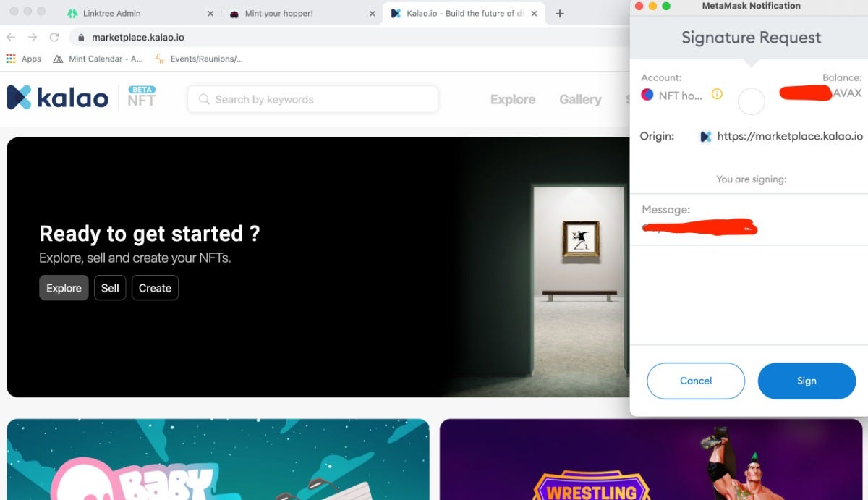Click the padlock icon in address bar
The height and width of the screenshot is (500, 868).
click(x=81, y=38)
